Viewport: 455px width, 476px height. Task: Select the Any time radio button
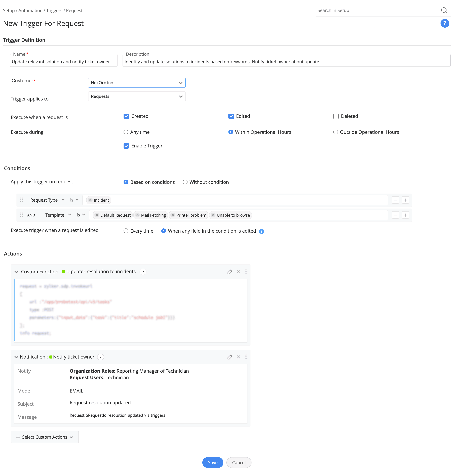[126, 132]
